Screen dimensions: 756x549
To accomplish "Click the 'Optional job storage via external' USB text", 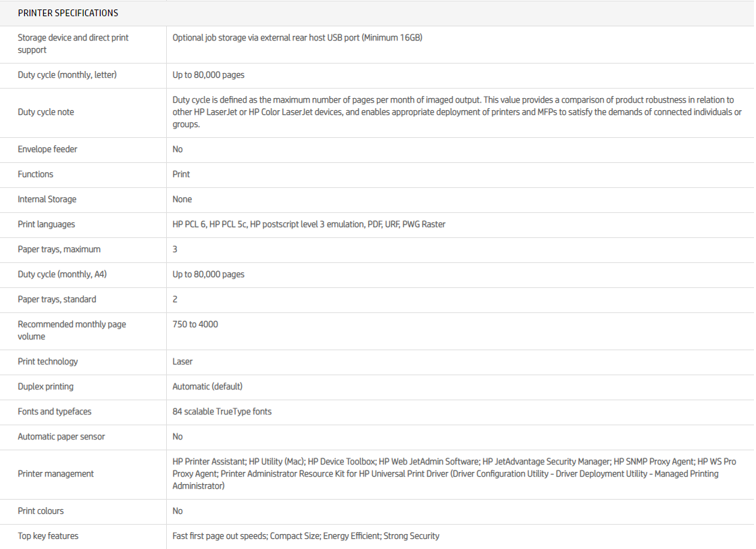I will pyautogui.click(x=297, y=38).
